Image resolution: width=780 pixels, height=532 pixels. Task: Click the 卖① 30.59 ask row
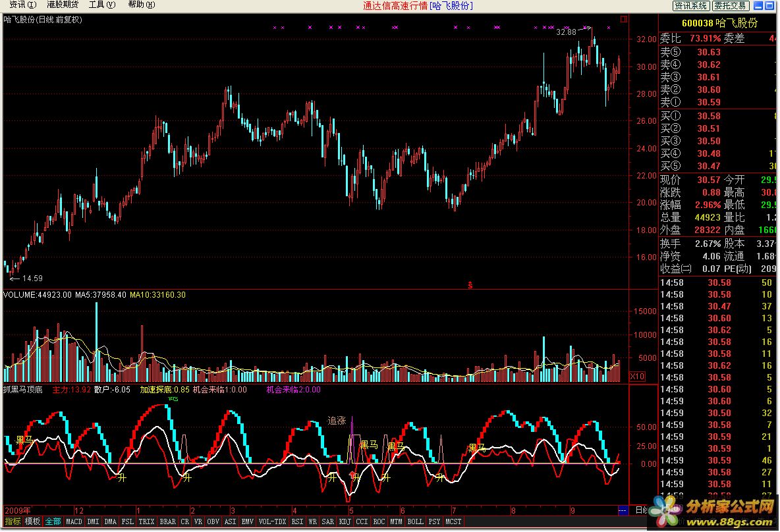(x=718, y=102)
